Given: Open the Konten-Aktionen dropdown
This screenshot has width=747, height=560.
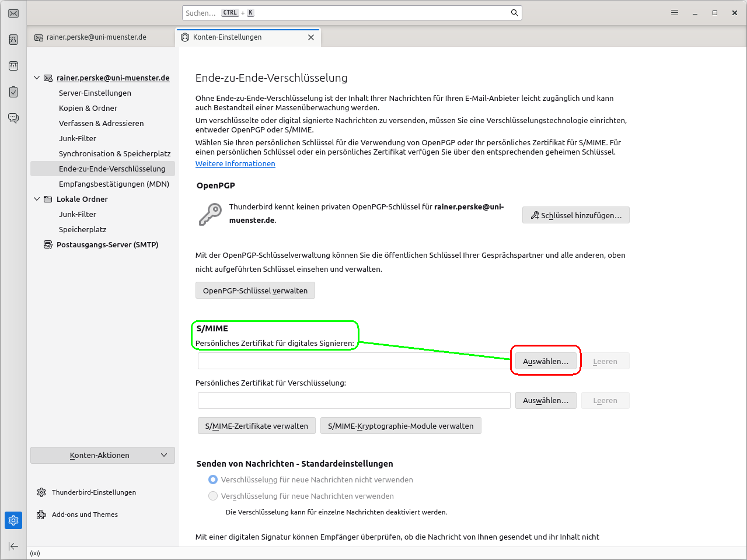Looking at the screenshot, I should (103, 455).
